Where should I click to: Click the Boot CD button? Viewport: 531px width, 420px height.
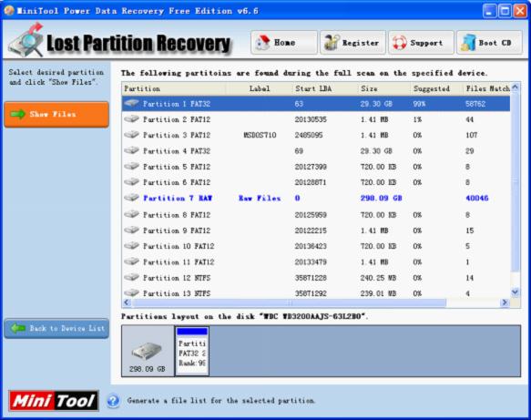(489, 43)
